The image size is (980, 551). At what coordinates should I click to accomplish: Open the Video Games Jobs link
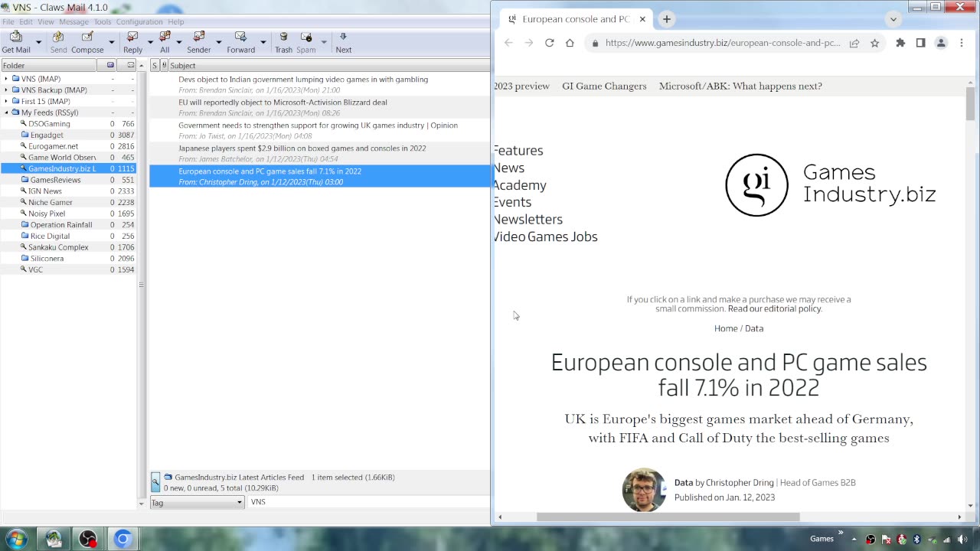point(545,236)
